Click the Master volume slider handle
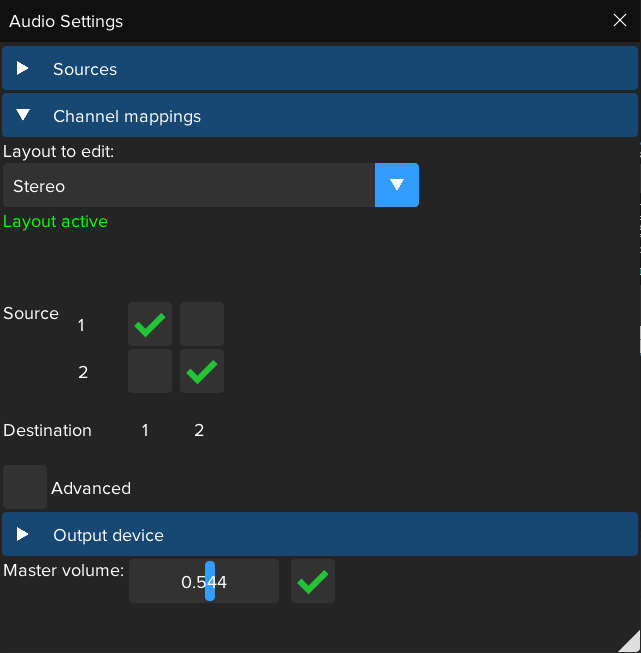Screen dimensions: 641x653 [210, 581]
